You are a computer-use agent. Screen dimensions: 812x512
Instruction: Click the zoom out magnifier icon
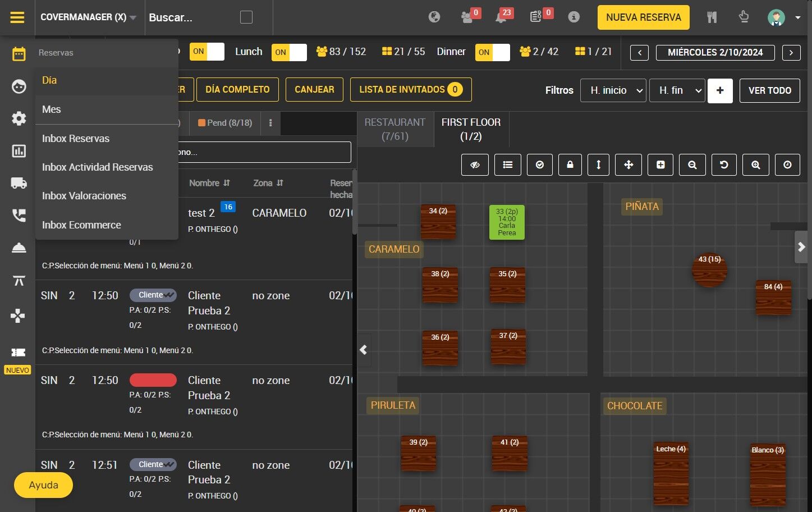[692, 164]
